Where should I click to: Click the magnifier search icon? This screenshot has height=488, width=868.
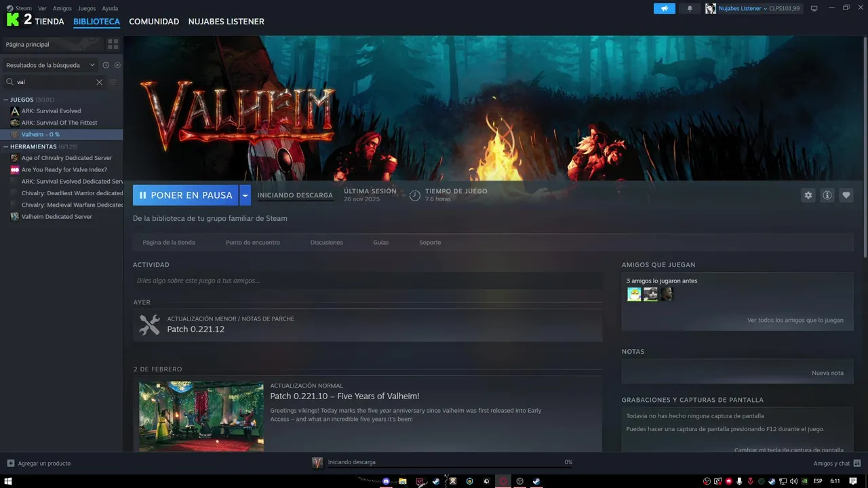(9, 82)
